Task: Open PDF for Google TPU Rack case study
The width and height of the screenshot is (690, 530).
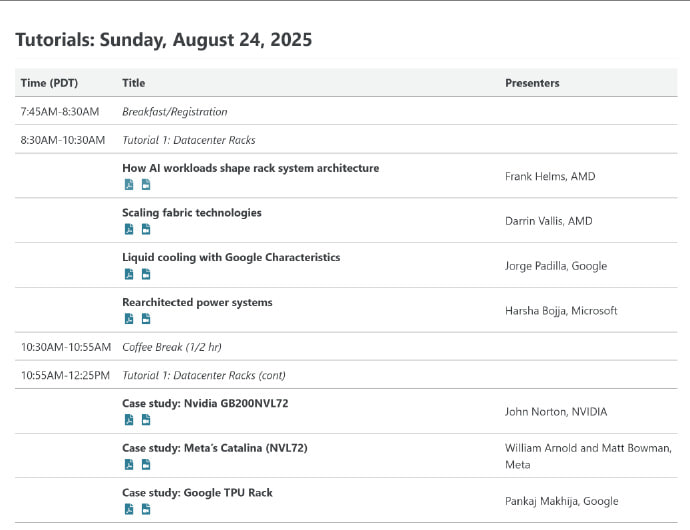Action: (128, 509)
